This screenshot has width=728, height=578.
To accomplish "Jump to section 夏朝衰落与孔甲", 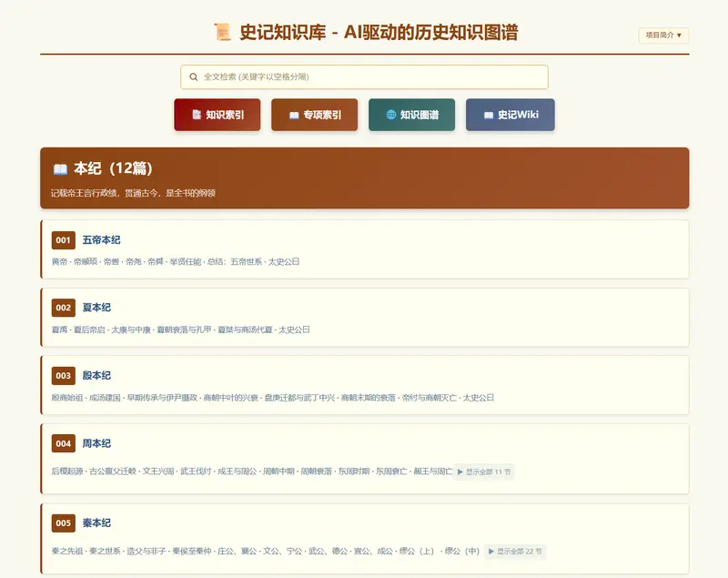I will [185, 330].
